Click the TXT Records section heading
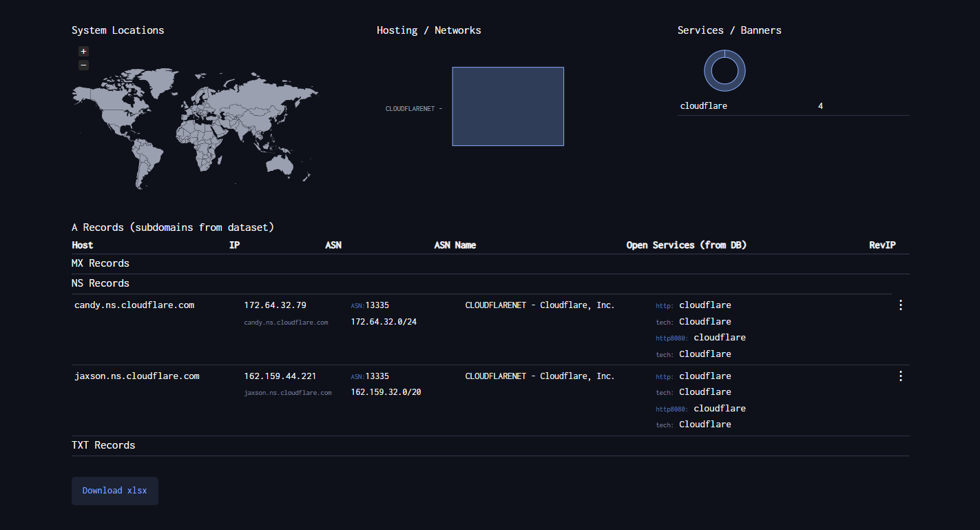Image resolution: width=980 pixels, height=530 pixels. 103,445
